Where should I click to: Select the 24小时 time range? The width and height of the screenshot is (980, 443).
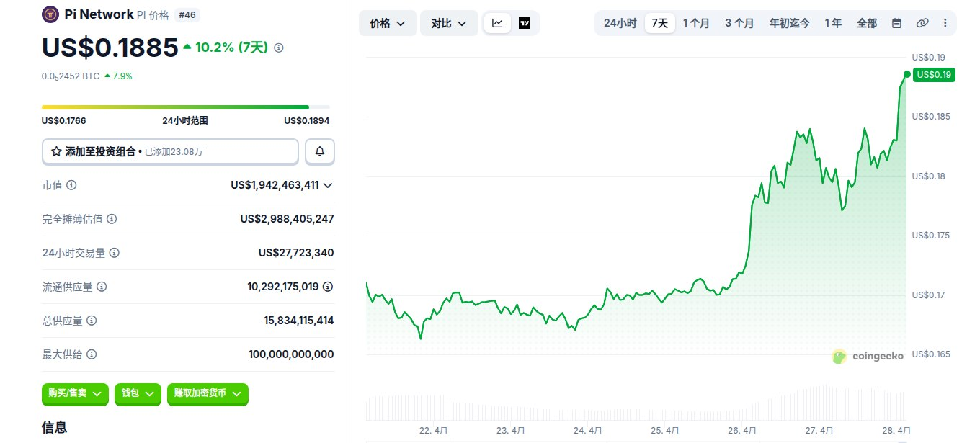coord(620,23)
